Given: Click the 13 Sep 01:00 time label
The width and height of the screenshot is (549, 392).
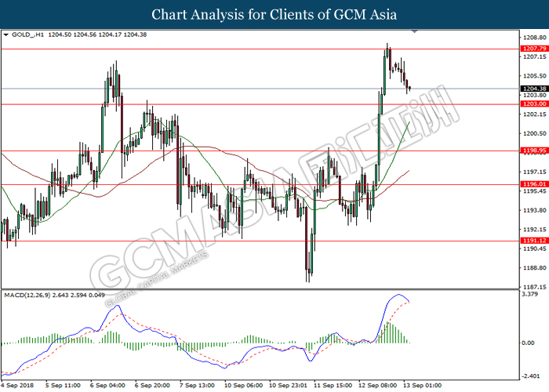Looking at the screenshot, I should (x=423, y=386).
